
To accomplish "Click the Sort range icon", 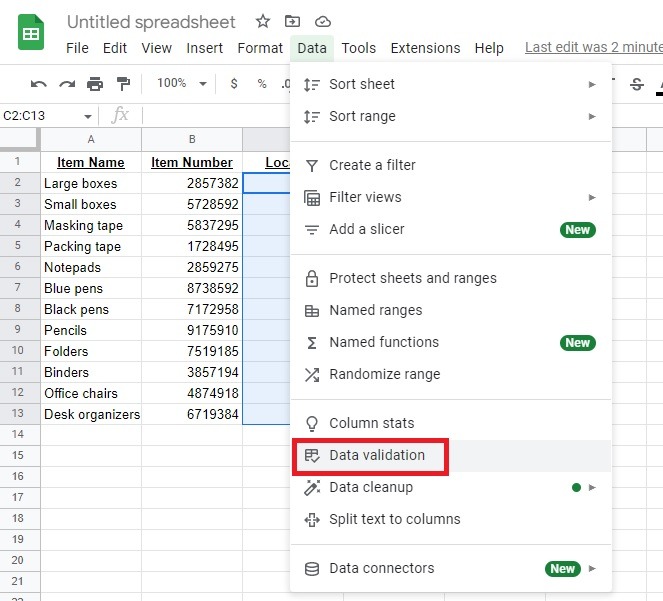I will pyautogui.click(x=312, y=116).
